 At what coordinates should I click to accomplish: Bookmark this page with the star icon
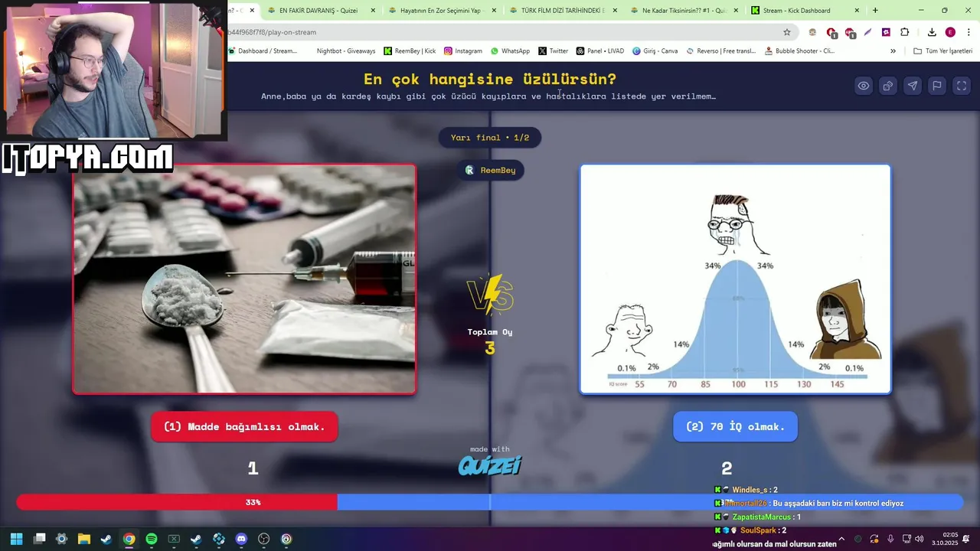click(x=786, y=32)
